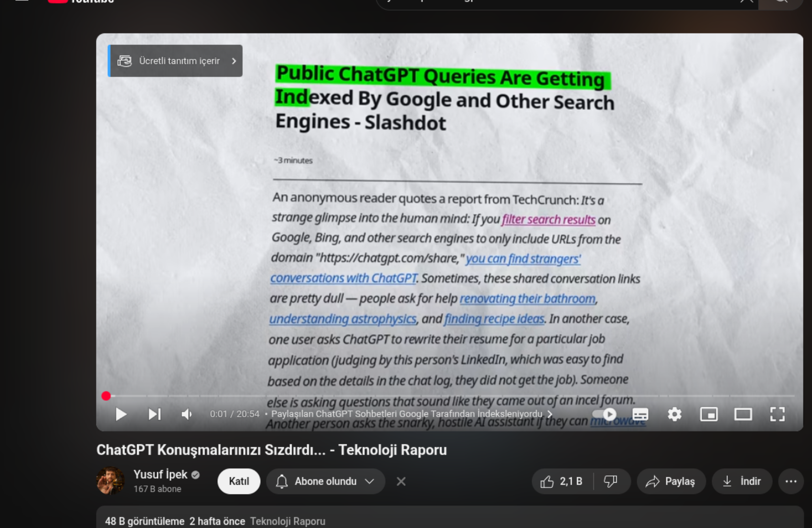The width and height of the screenshot is (812, 528).
Task: Play the video
Action: pyautogui.click(x=121, y=414)
